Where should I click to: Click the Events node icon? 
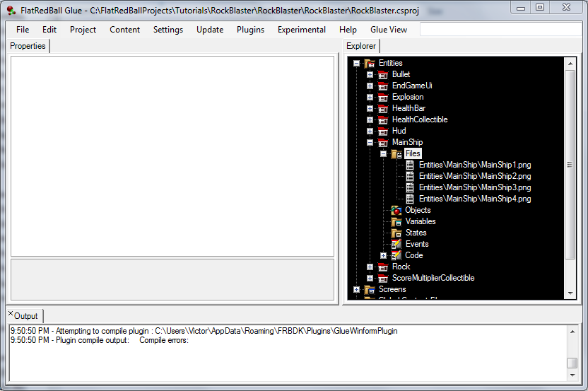396,244
